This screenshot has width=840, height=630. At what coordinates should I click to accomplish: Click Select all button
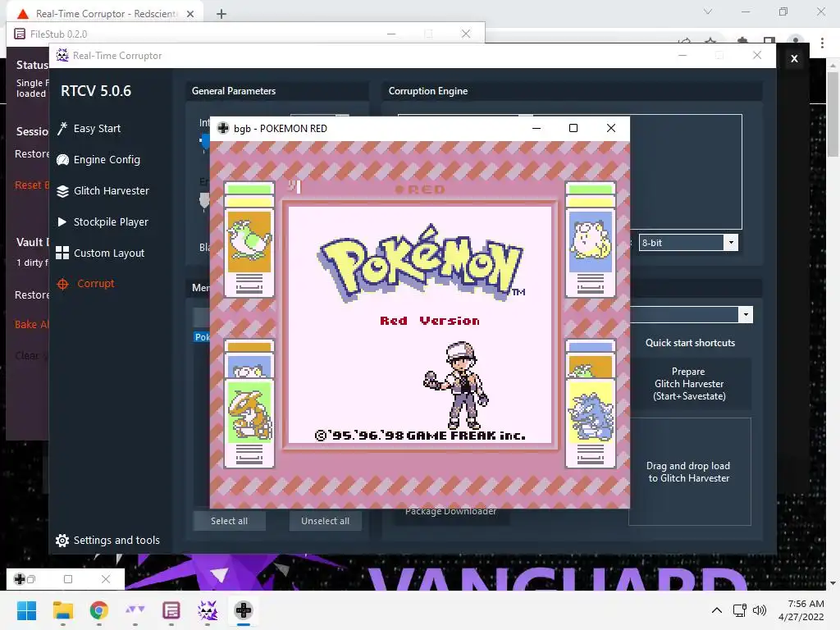click(x=230, y=521)
